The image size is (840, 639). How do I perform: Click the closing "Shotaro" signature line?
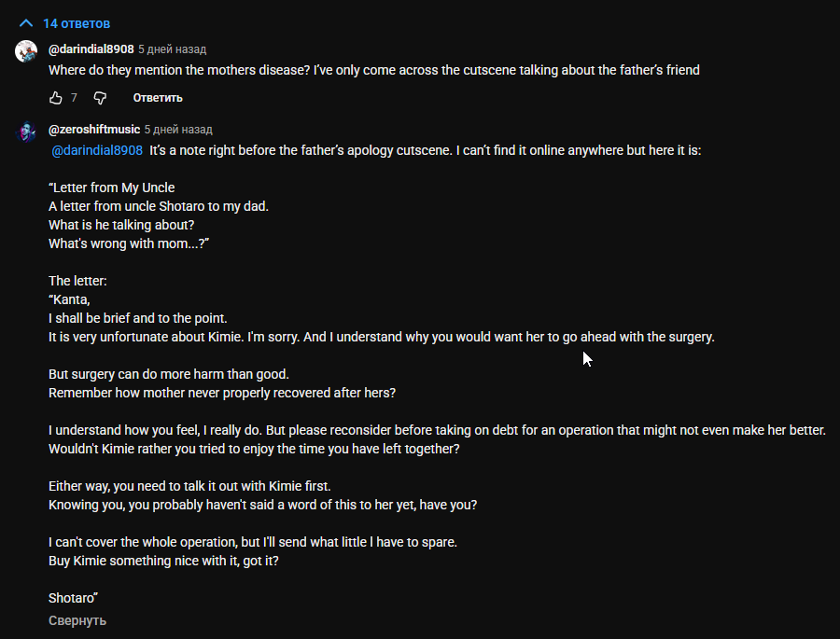[x=74, y=598]
